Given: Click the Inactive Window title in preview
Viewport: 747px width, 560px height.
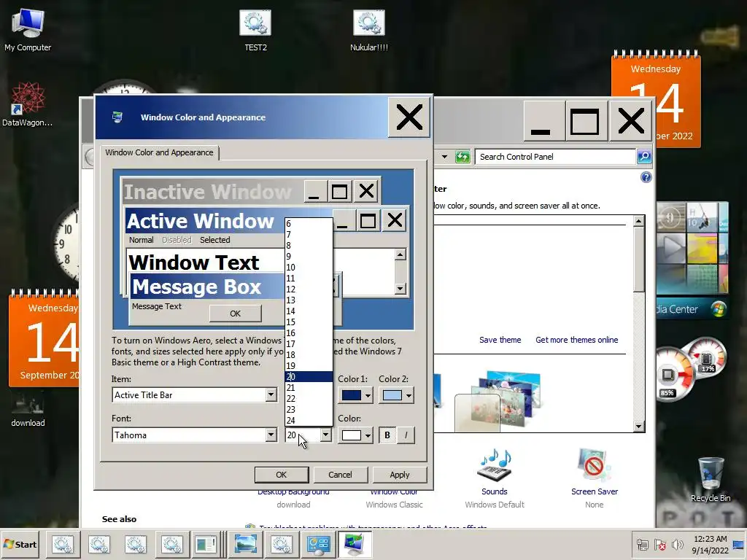Looking at the screenshot, I should click(x=207, y=192).
